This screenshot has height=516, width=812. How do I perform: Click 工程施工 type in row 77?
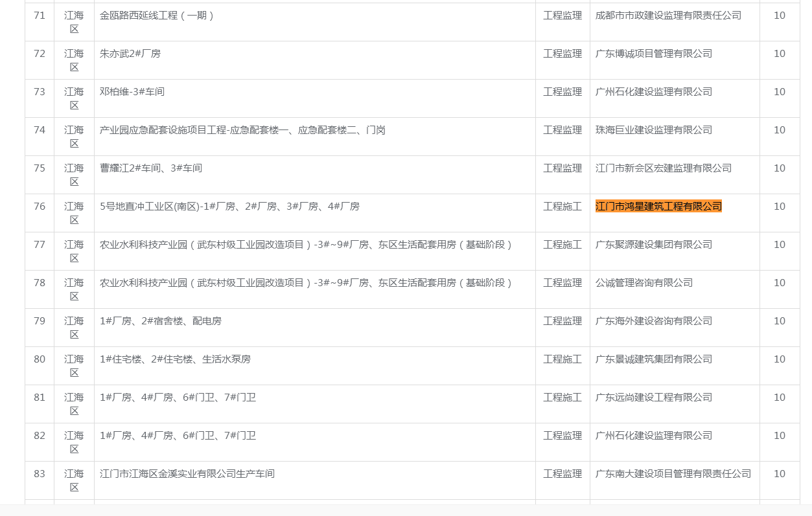pos(563,245)
